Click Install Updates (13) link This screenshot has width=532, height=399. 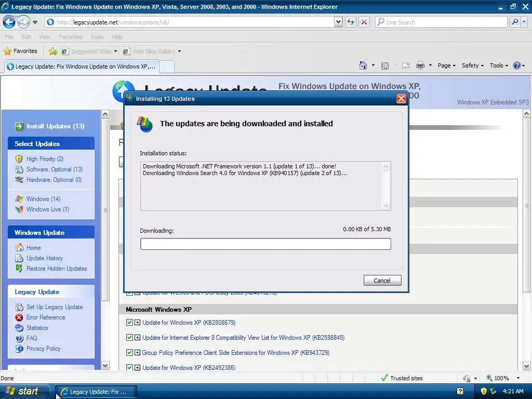click(50, 126)
